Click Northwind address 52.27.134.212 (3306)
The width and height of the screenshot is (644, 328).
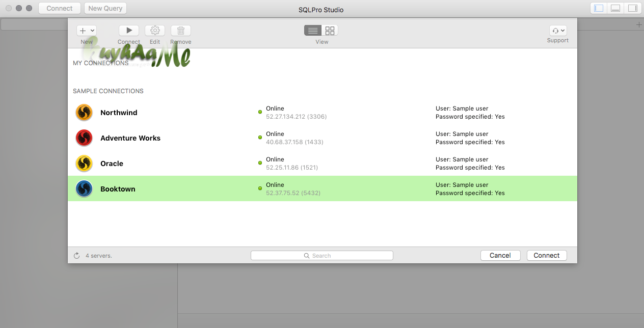(x=296, y=117)
